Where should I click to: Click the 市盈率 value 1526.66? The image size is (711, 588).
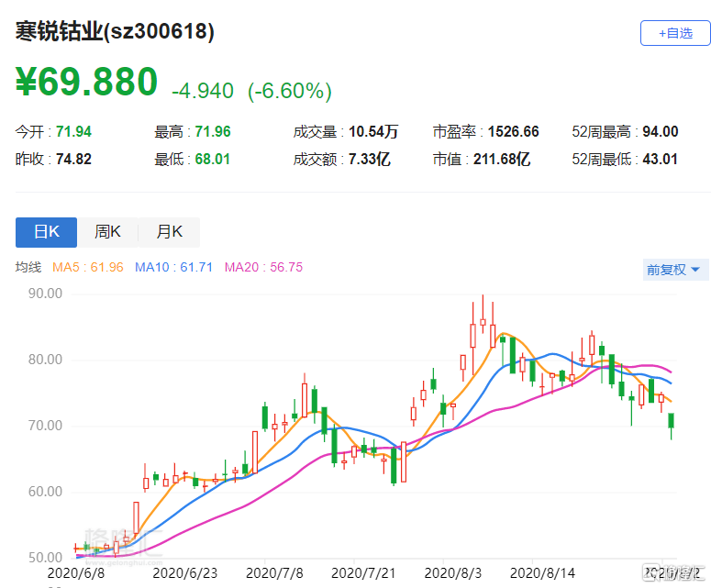[x=514, y=131]
